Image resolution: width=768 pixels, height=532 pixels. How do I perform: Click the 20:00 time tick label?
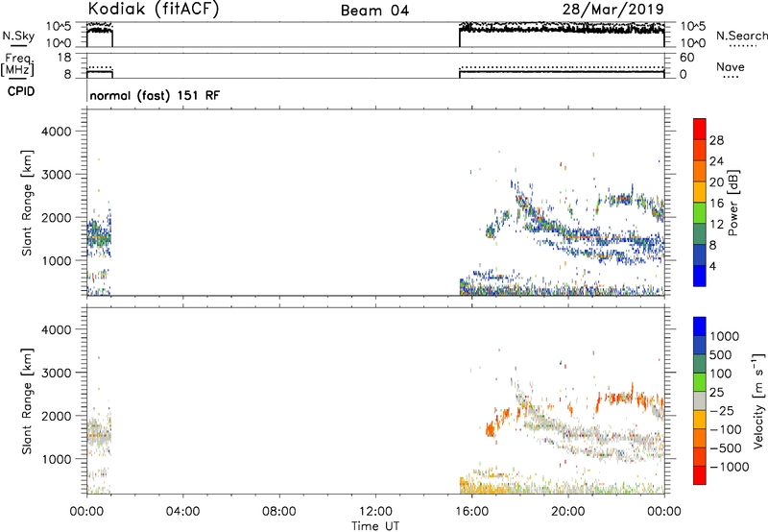(x=568, y=512)
